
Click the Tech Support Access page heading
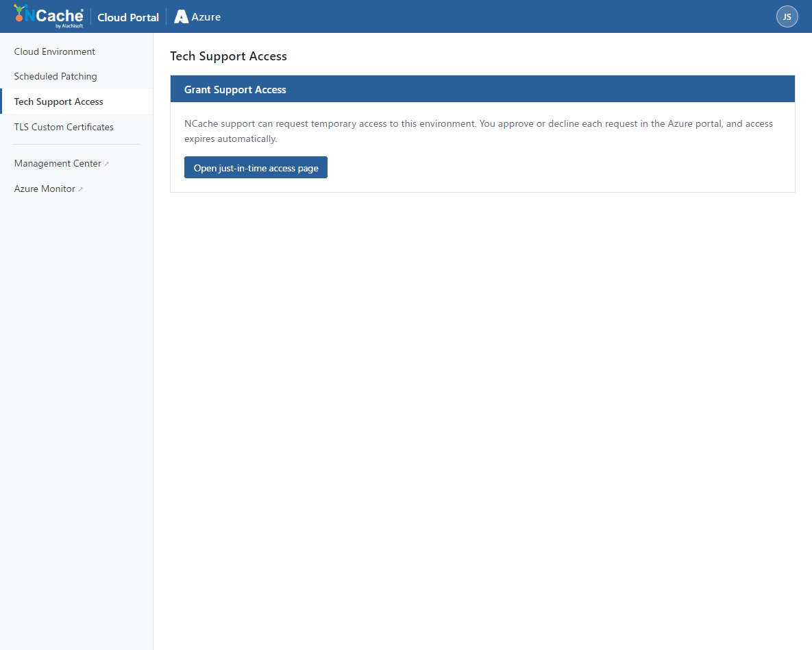[x=228, y=56]
